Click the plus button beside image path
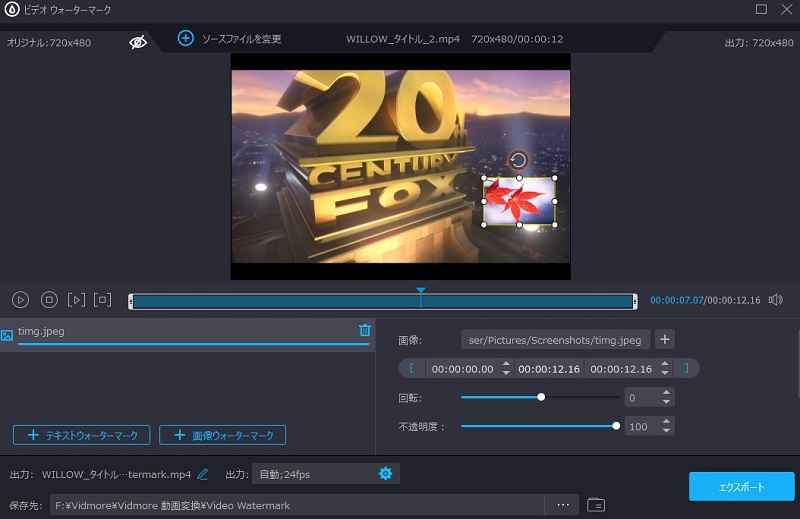This screenshot has width=800, height=519. (x=665, y=339)
